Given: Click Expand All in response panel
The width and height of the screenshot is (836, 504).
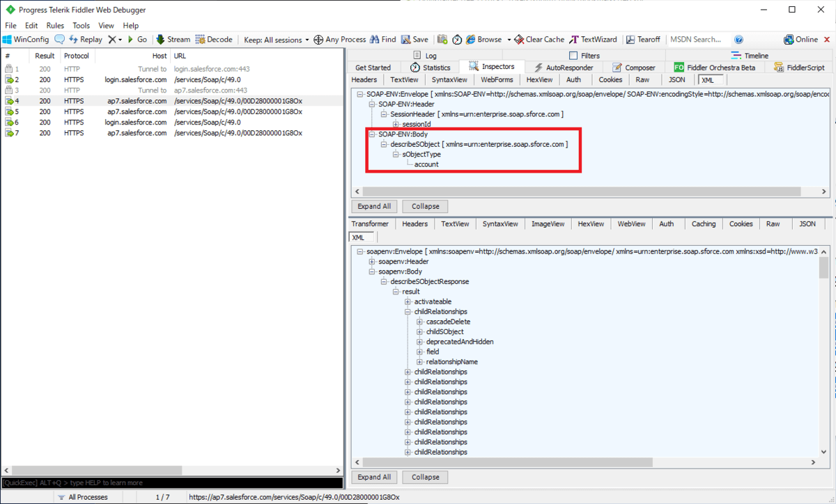Looking at the screenshot, I should tap(375, 477).
